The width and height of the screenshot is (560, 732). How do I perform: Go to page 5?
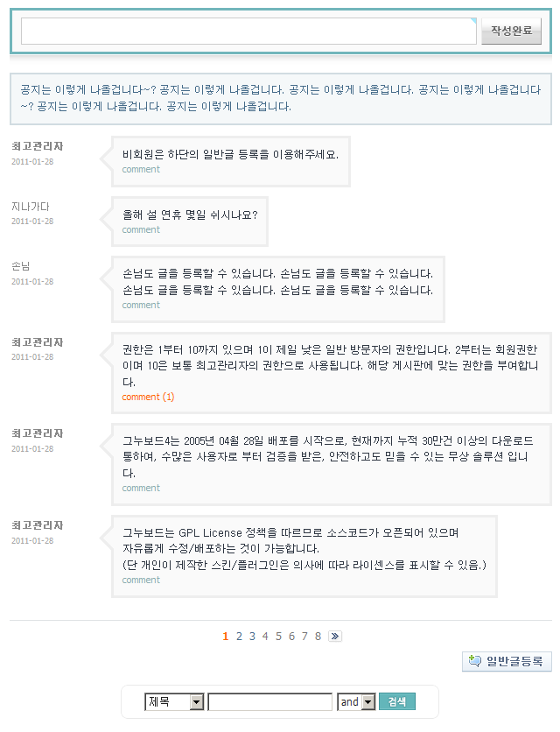pos(278,637)
